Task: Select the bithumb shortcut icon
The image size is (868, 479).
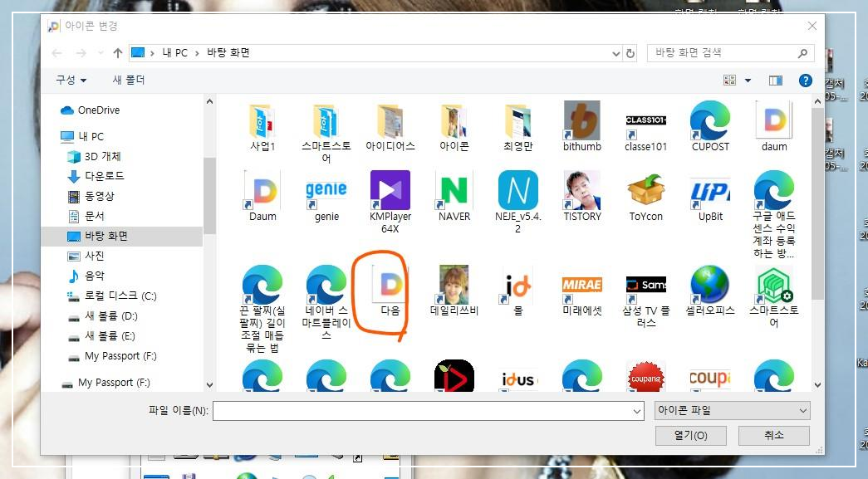Action: tap(581, 127)
